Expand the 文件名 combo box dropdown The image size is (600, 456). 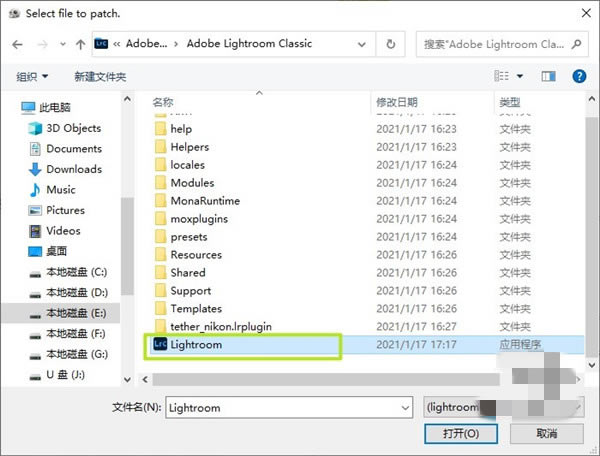point(406,408)
